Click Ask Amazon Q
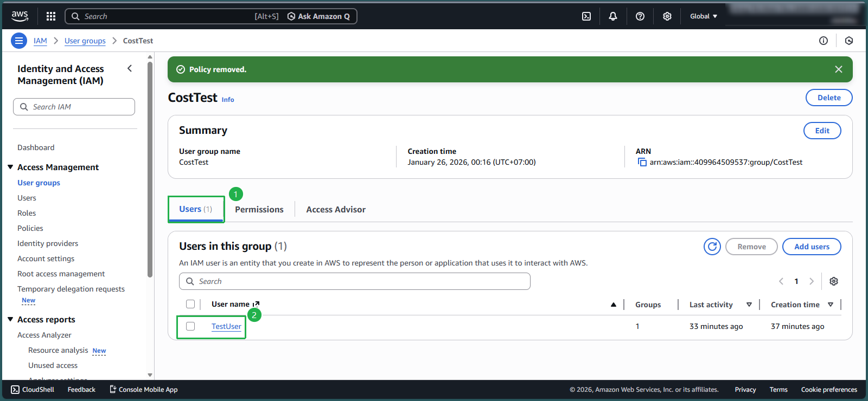 click(x=318, y=16)
